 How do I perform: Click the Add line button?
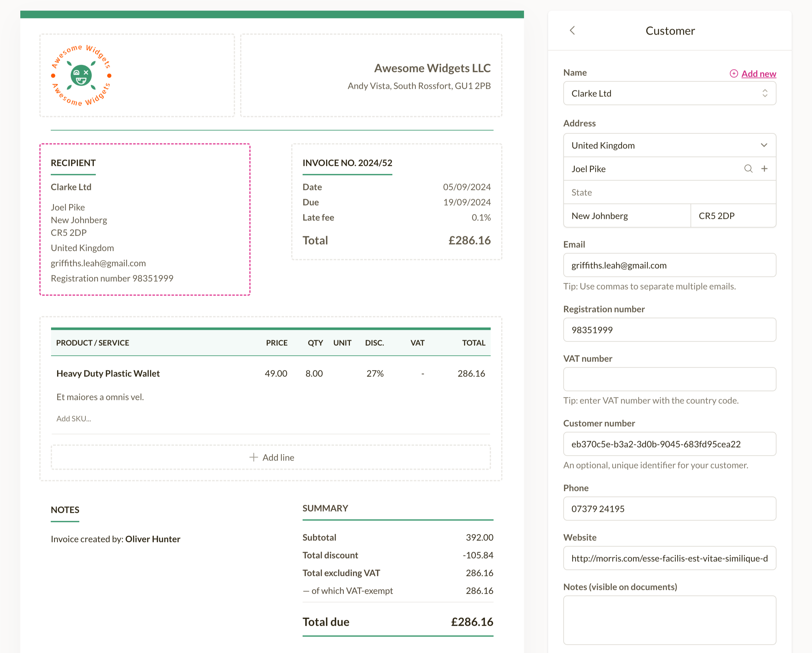tap(271, 457)
